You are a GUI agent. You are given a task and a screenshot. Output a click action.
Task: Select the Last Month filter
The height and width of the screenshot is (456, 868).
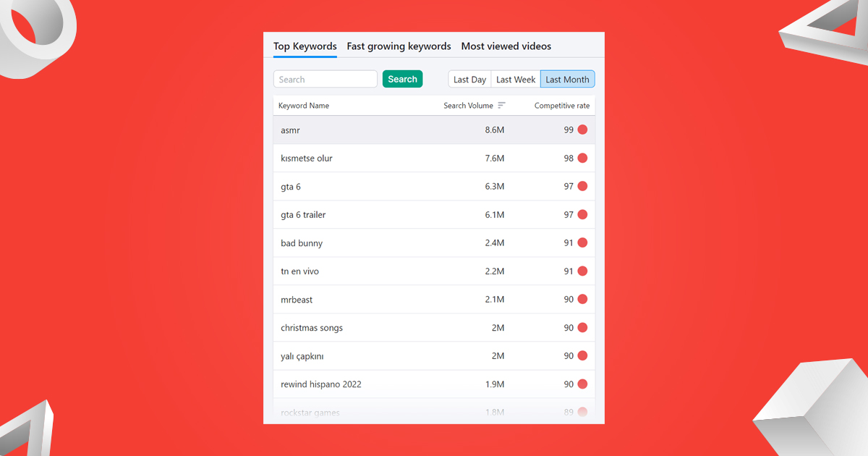coord(567,79)
